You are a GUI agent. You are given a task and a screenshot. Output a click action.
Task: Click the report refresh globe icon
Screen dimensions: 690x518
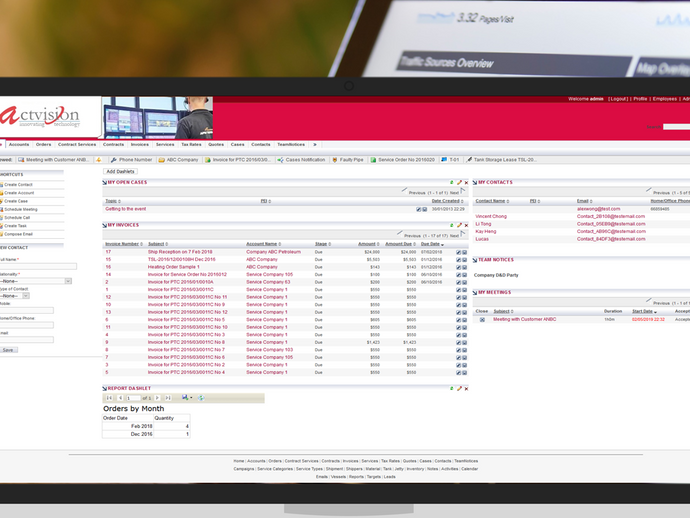pos(201,398)
